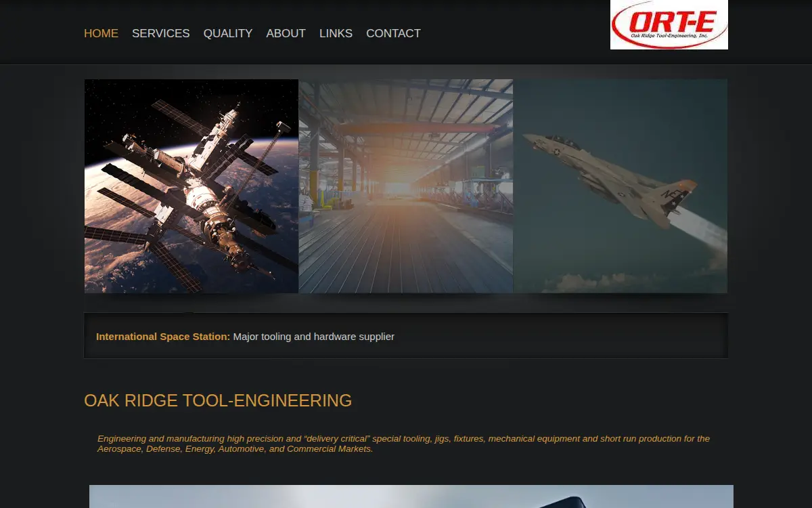
Task: Click 'Major tooling and hardware supplier' text
Action: 314,337
